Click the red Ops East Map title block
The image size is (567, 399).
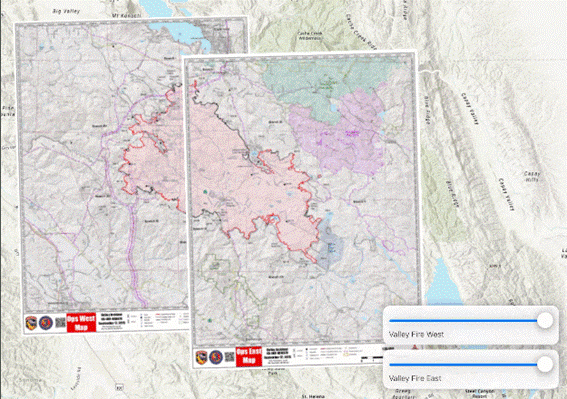click(x=249, y=356)
